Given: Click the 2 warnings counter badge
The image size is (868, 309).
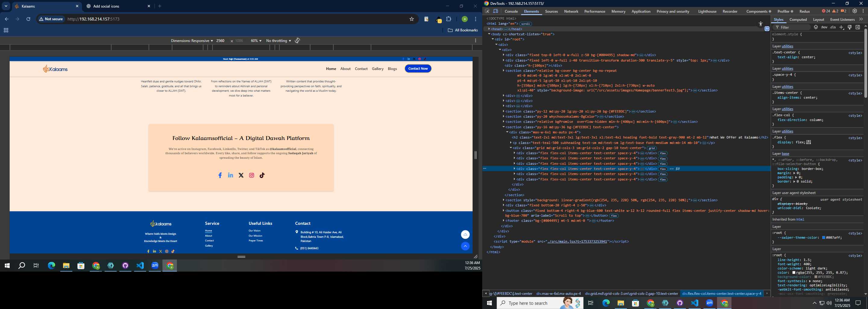Looking at the screenshot, I should tap(835, 11).
